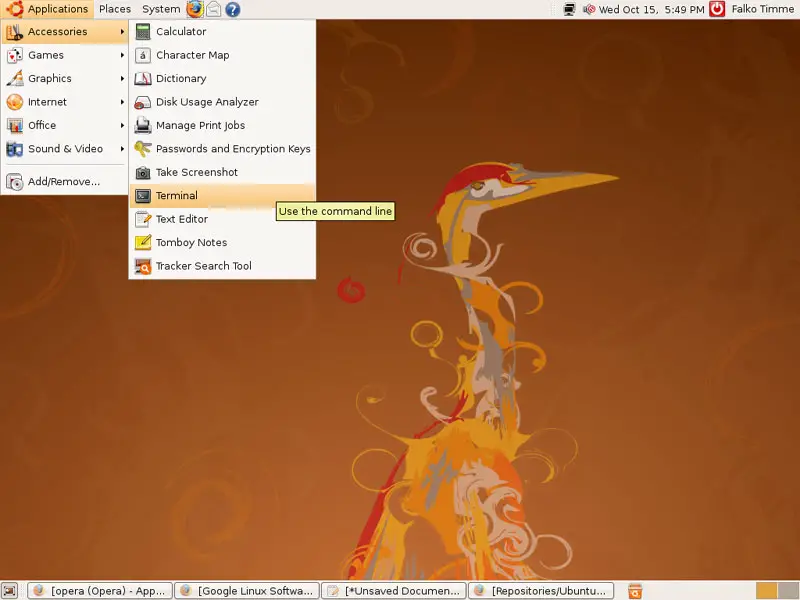Click the red power Quit button icon
Viewport: 800px width, 600px height.
click(717, 9)
